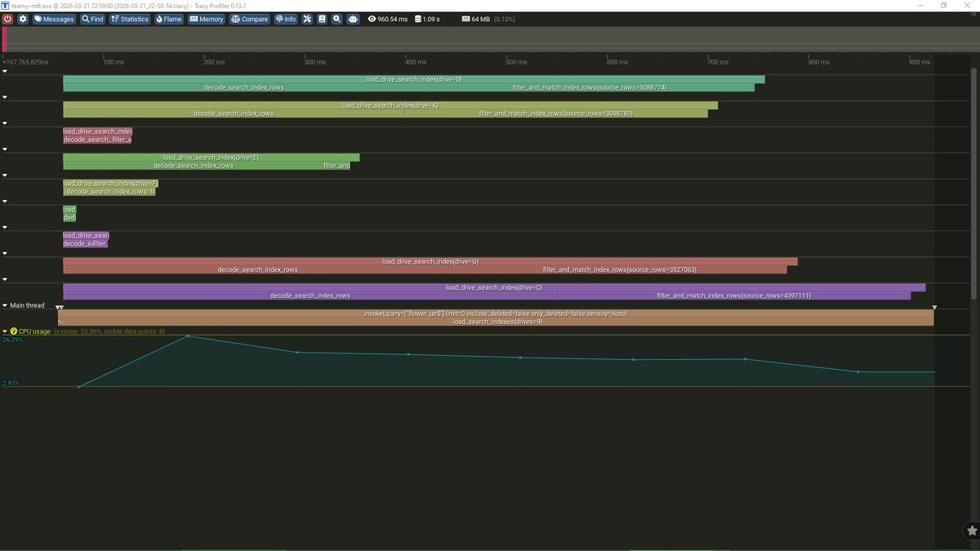Select the load_drive_search_index{drive=E} zone
980x551 pixels.
click(x=211, y=158)
